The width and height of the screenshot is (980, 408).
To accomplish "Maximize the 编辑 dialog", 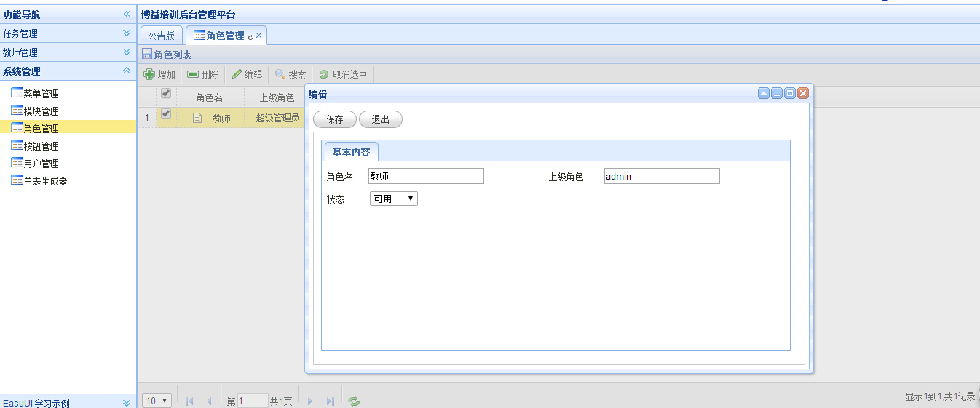I will [x=790, y=93].
